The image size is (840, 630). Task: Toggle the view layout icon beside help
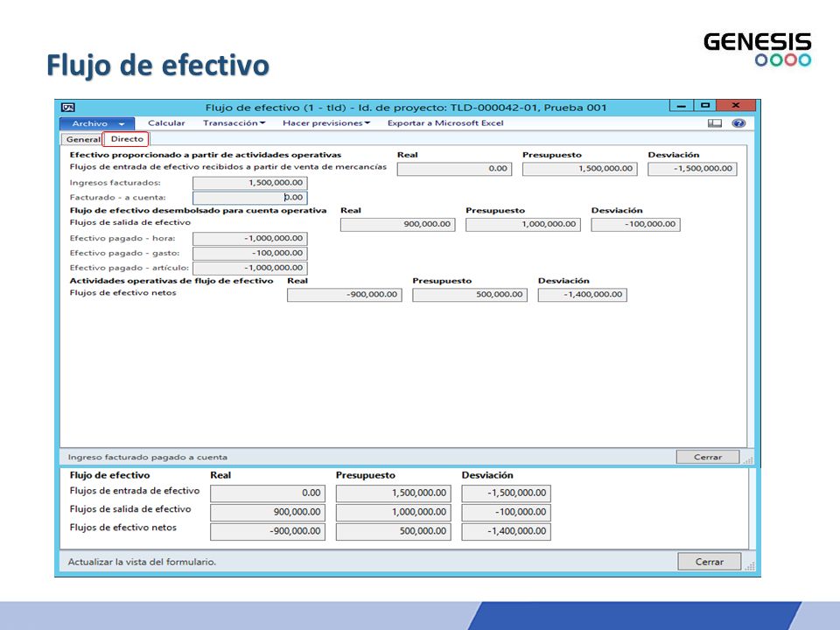[x=715, y=123]
